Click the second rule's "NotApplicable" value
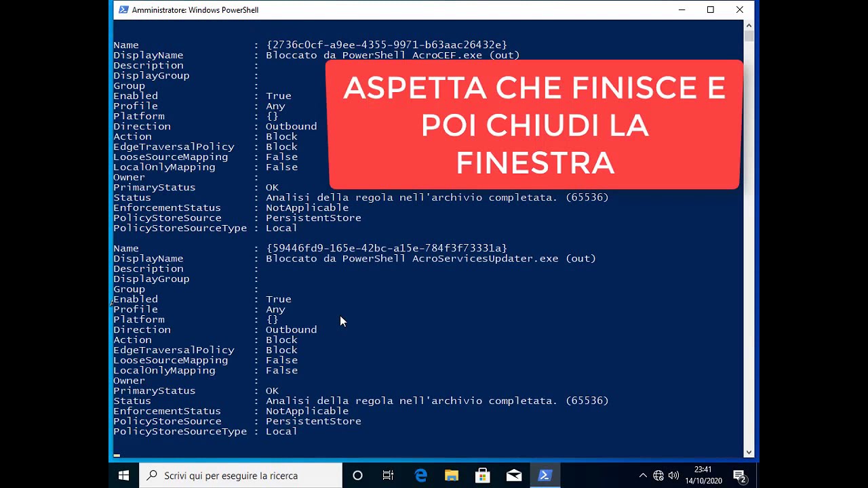This screenshot has height=488, width=868. pos(307,411)
